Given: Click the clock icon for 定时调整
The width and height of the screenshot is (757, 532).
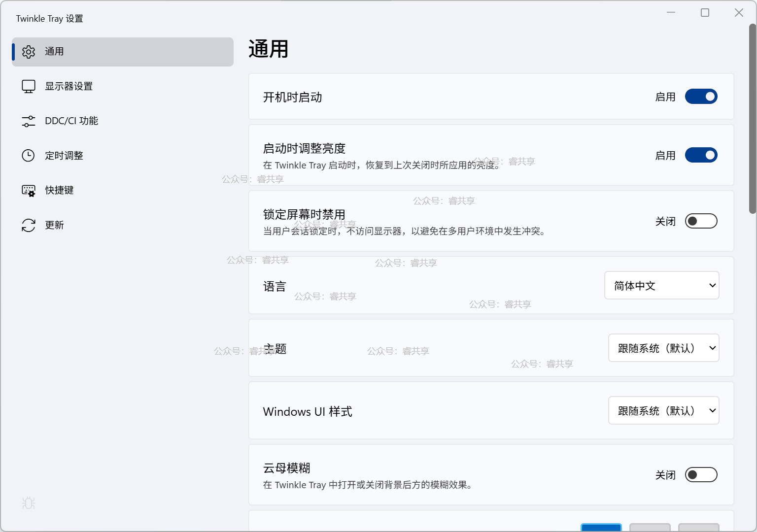Looking at the screenshot, I should pos(29,156).
